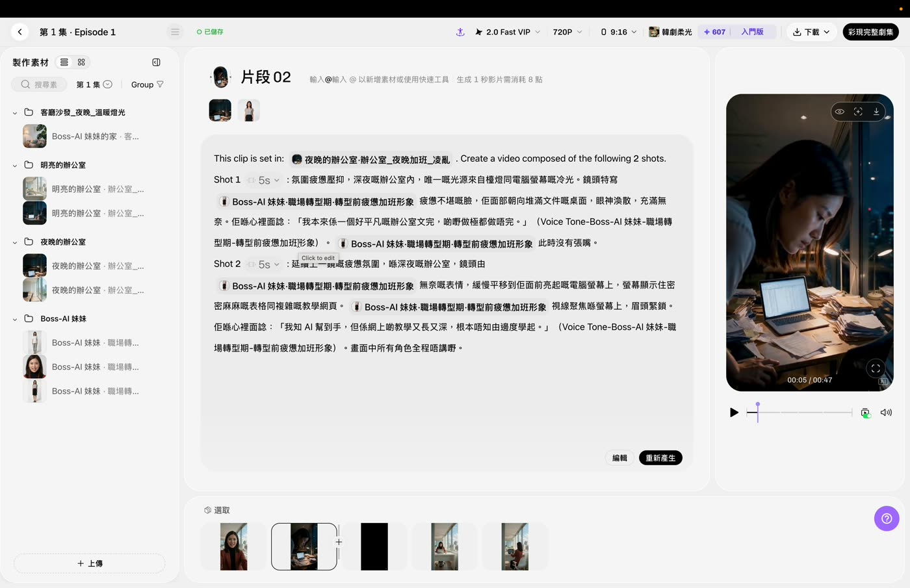Switch assets panel to grid view
The image size is (910, 588).
click(81, 62)
